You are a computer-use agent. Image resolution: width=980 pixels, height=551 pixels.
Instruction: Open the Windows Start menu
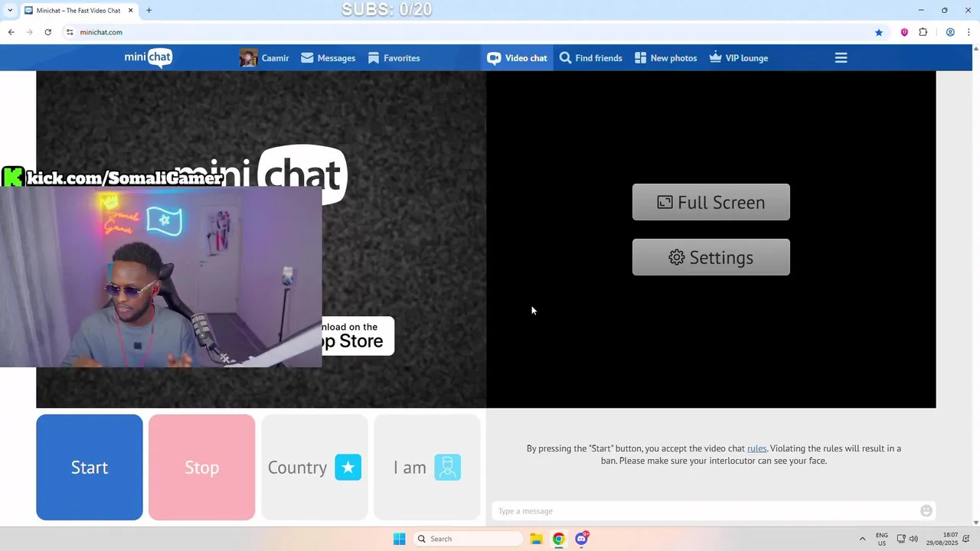tap(399, 539)
